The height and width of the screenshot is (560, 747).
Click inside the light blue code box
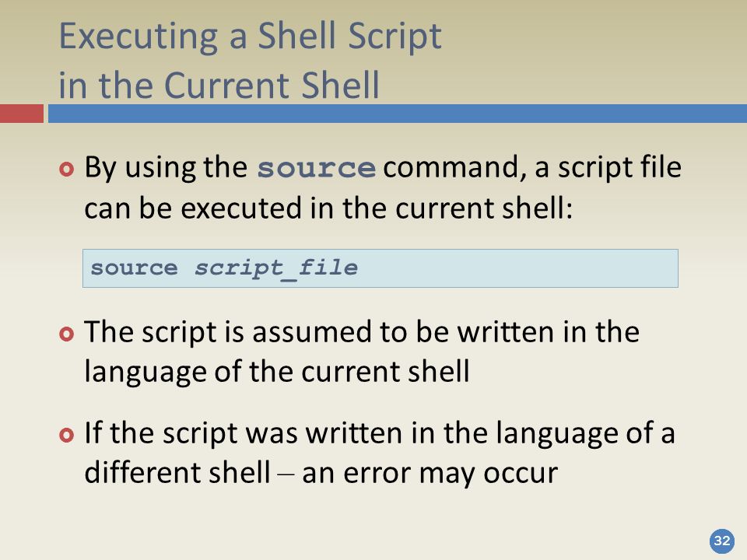pos(381,268)
